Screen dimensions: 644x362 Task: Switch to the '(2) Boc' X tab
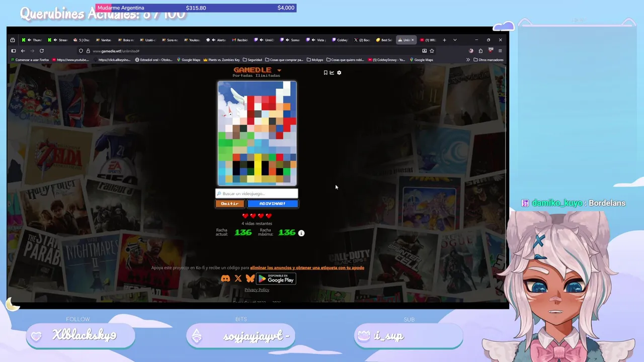click(362, 40)
